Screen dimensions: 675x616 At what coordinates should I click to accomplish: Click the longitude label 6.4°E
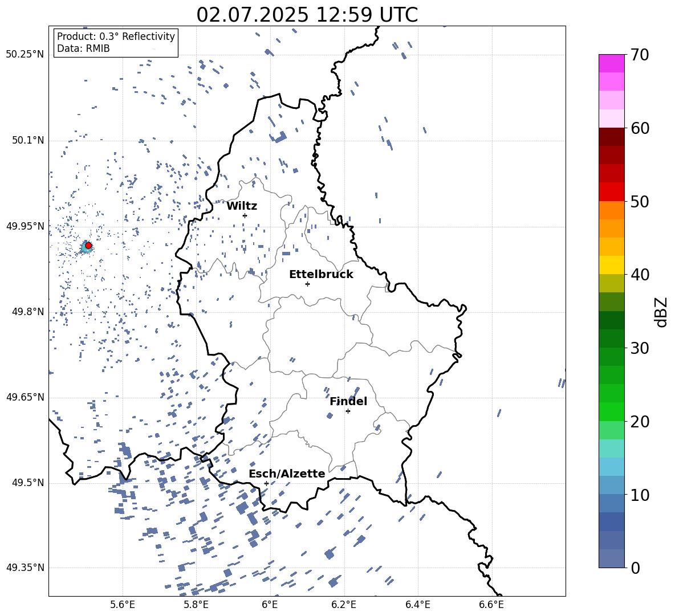[418, 605]
